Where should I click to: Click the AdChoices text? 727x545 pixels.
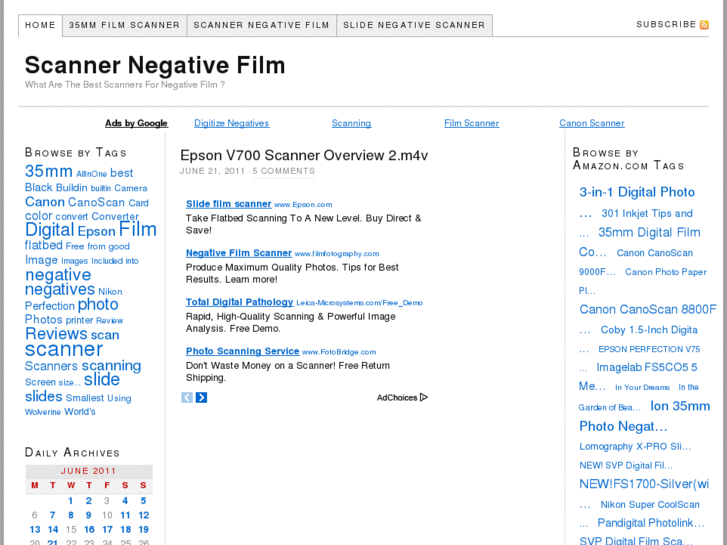click(397, 398)
